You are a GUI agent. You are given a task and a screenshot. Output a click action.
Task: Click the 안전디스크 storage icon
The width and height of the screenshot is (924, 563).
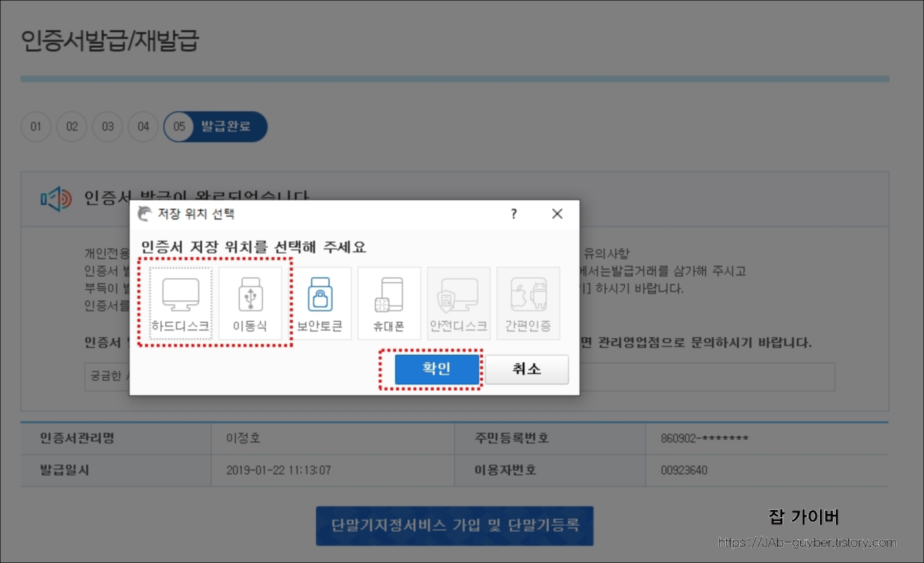[459, 303]
